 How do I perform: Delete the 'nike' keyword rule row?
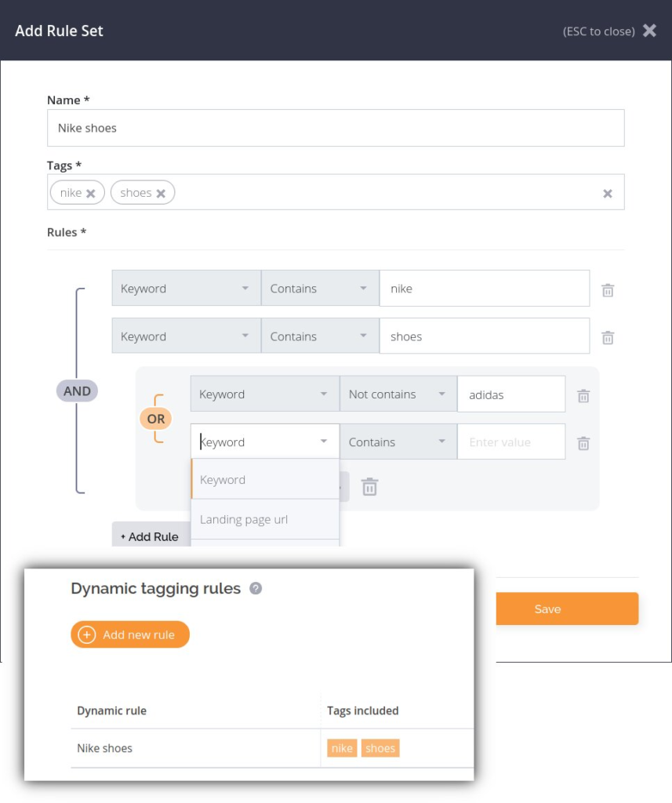coord(607,290)
